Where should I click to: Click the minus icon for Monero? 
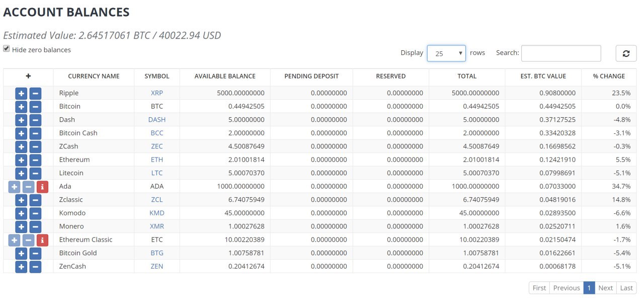point(35,226)
